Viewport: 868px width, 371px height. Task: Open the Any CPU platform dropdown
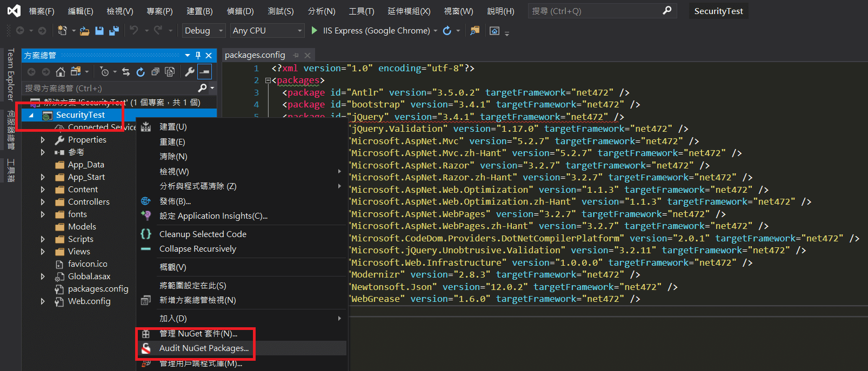267,31
